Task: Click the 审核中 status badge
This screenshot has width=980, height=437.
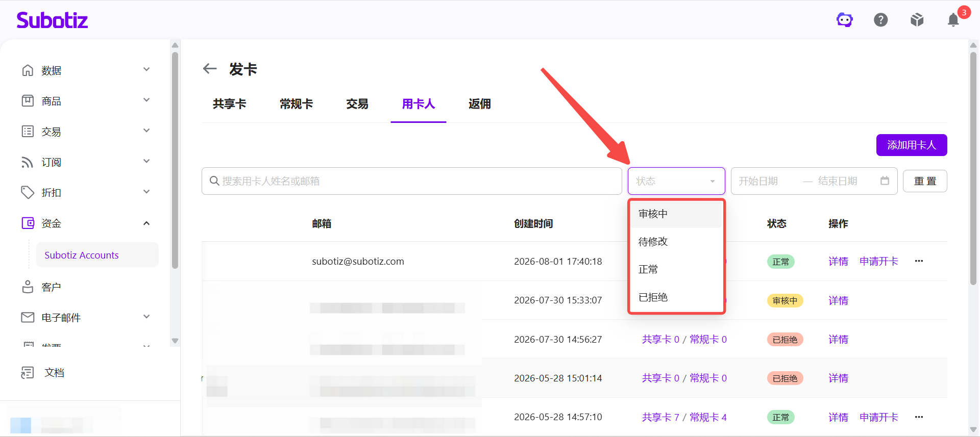Action: pos(785,301)
